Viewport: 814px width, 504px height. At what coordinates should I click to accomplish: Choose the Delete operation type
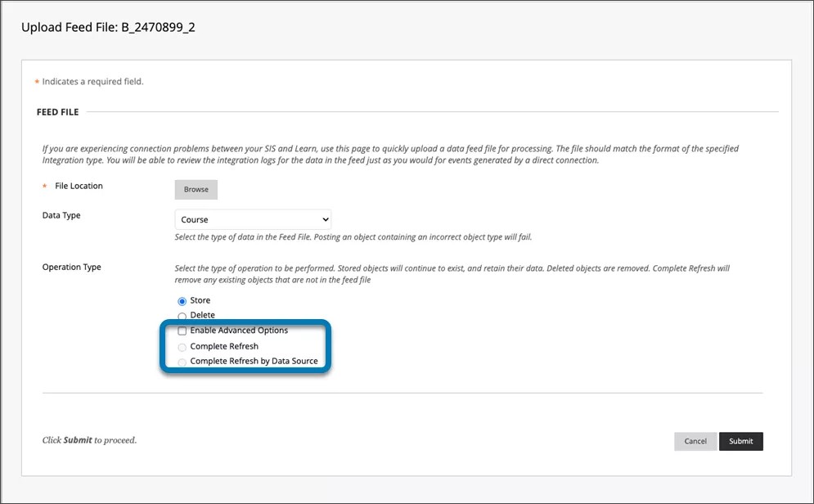coord(182,315)
